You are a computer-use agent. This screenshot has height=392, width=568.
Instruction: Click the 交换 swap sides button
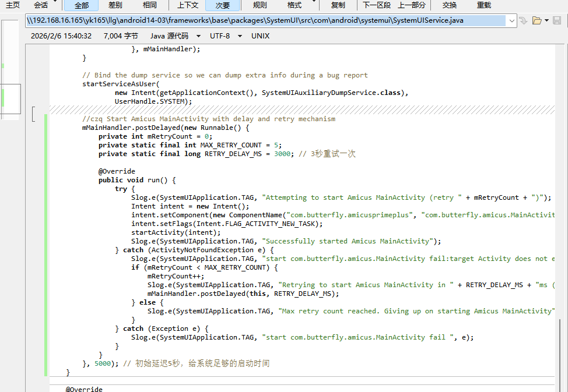(x=449, y=5)
